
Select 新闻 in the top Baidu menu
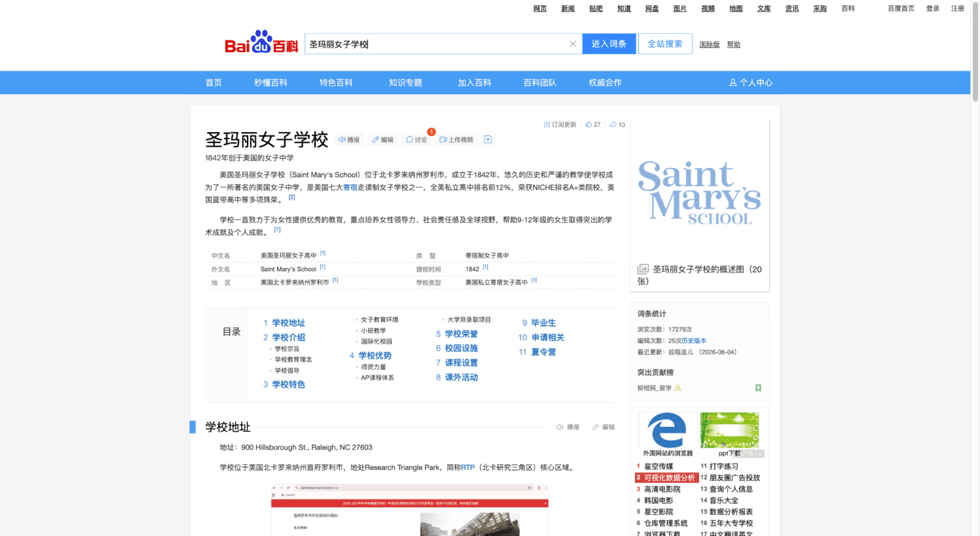[568, 8]
